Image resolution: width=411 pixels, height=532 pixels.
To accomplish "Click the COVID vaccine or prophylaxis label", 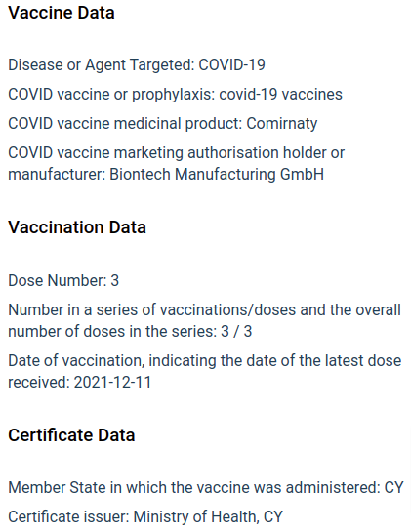I will pyautogui.click(x=111, y=95).
